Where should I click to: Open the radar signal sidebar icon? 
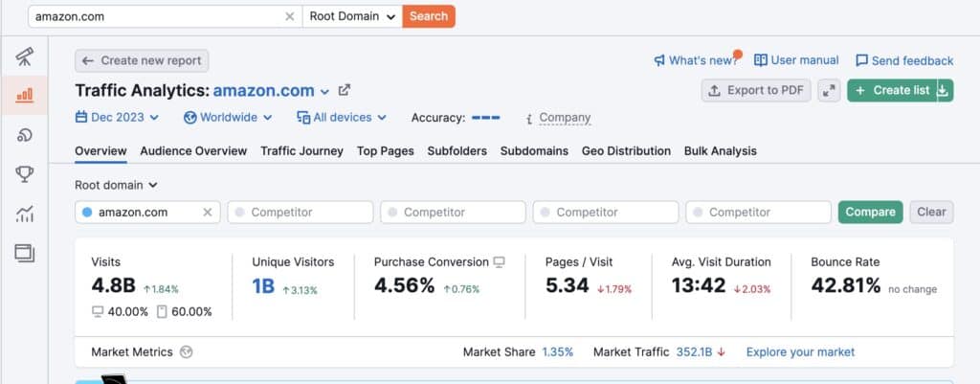point(24,134)
